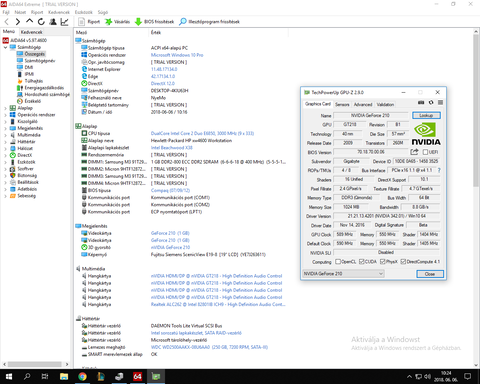Screen dimensions: 480x384
Task: Open the DirectX 12.0 link
Action: [163, 83]
